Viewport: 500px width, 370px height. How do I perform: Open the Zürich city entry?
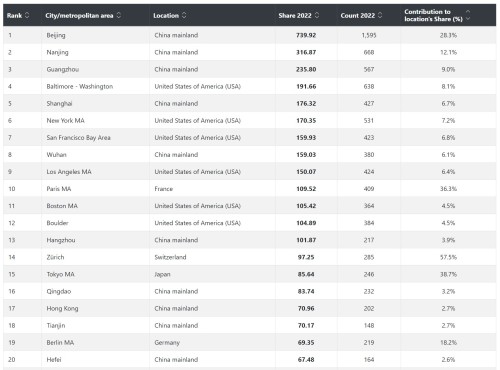tap(55, 257)
